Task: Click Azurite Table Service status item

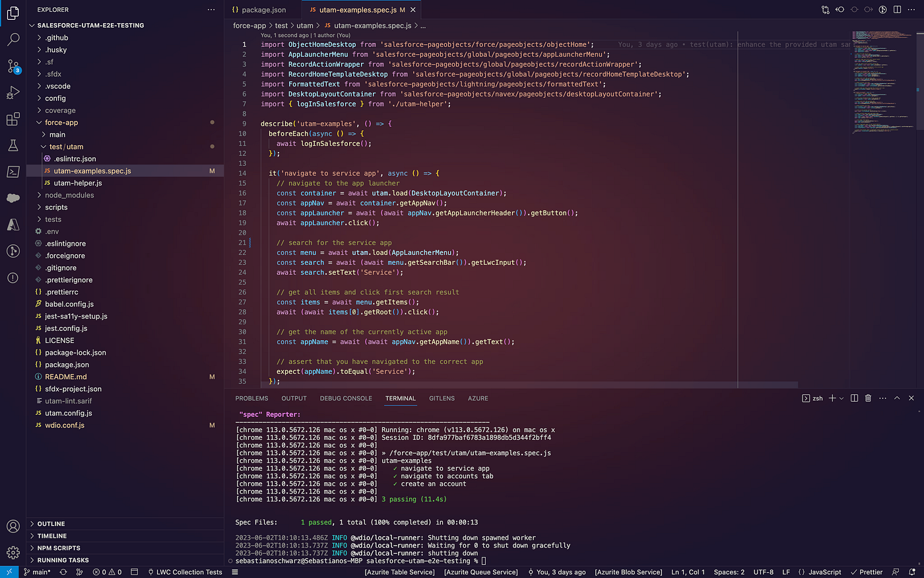Action: [x=399, y=572]
